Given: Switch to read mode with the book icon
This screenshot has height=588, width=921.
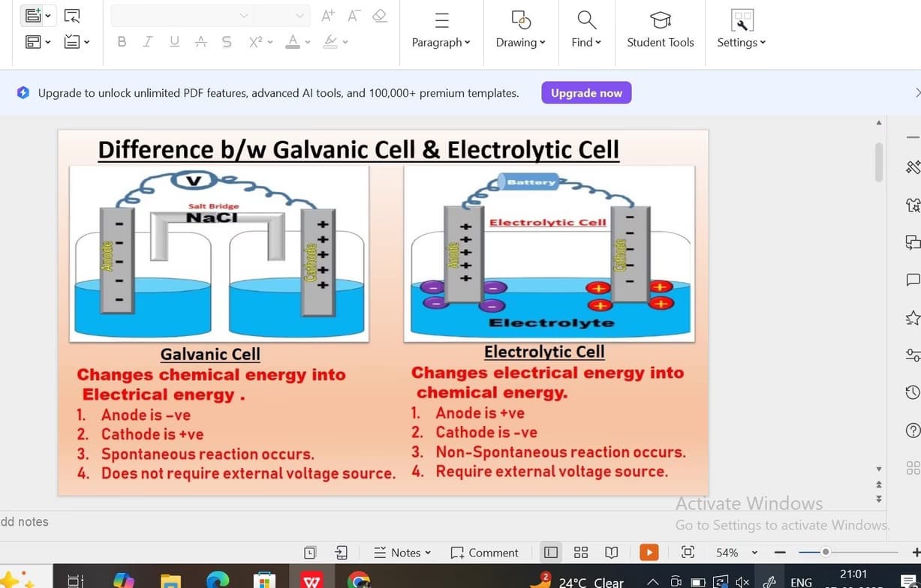Looking at the screenshot, I should click(x=612, y=553).
